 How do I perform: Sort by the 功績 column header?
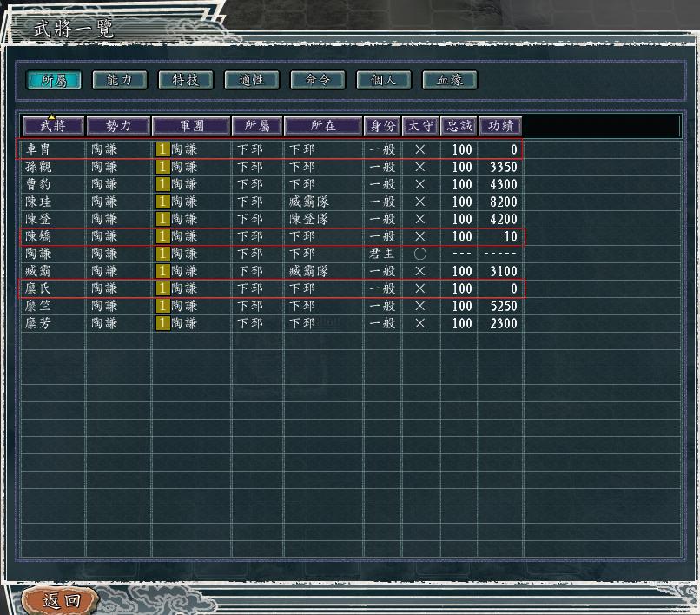click(x=500, y=126)
